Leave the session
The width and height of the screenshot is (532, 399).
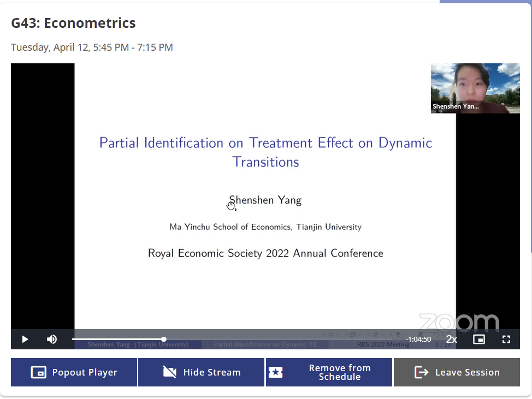pos(457,372)
